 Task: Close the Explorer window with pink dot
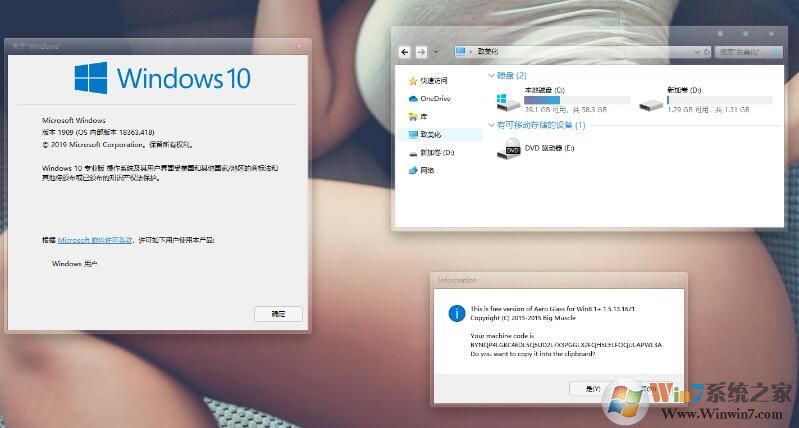pos(771,34)
